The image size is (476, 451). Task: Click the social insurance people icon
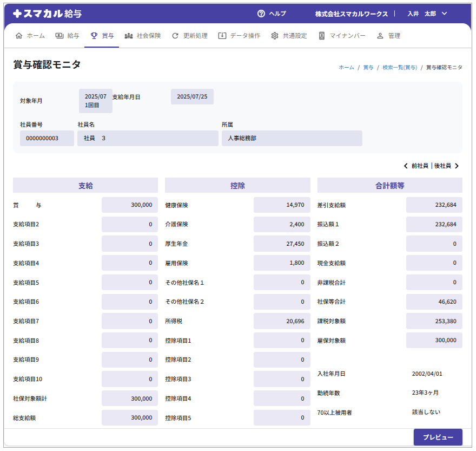point(129,36)
